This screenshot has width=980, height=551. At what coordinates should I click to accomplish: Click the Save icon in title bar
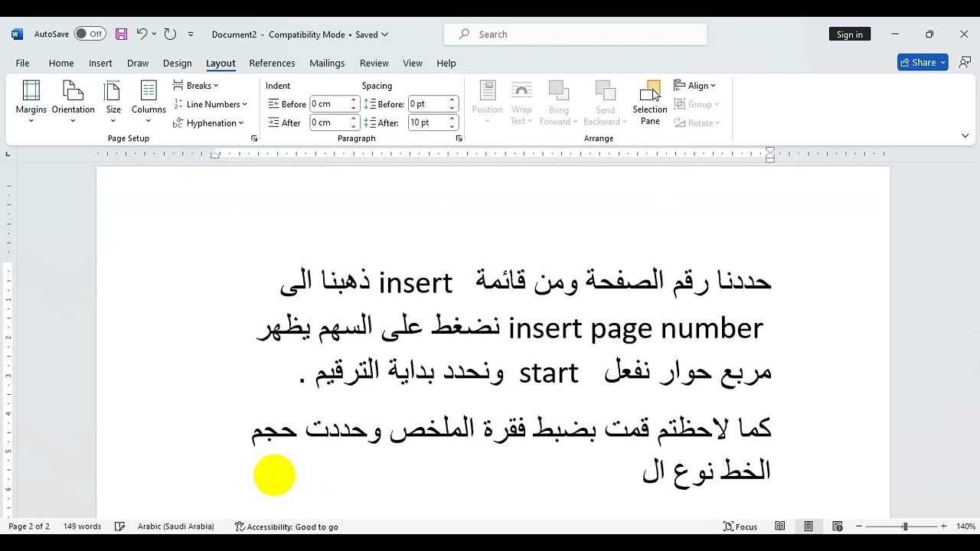click(121, 34)
